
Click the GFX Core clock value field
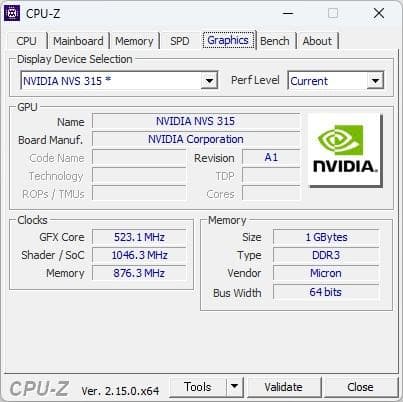coord(139,237)
